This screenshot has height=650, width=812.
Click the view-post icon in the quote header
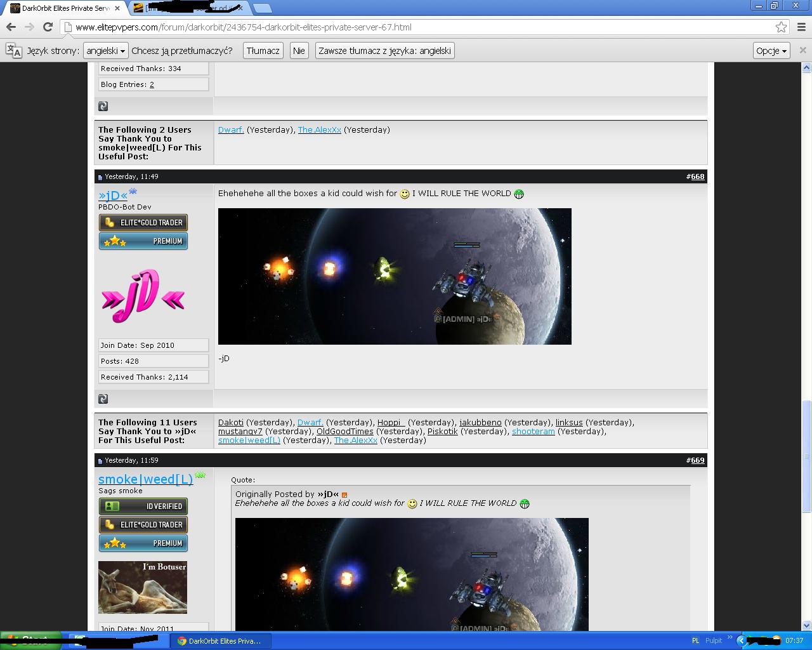point(344,494)
